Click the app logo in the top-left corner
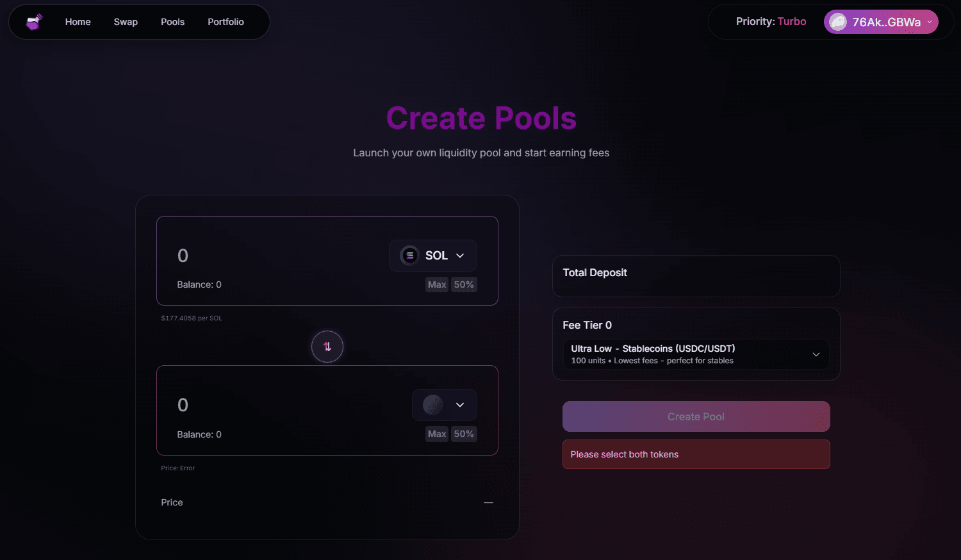 34,21
